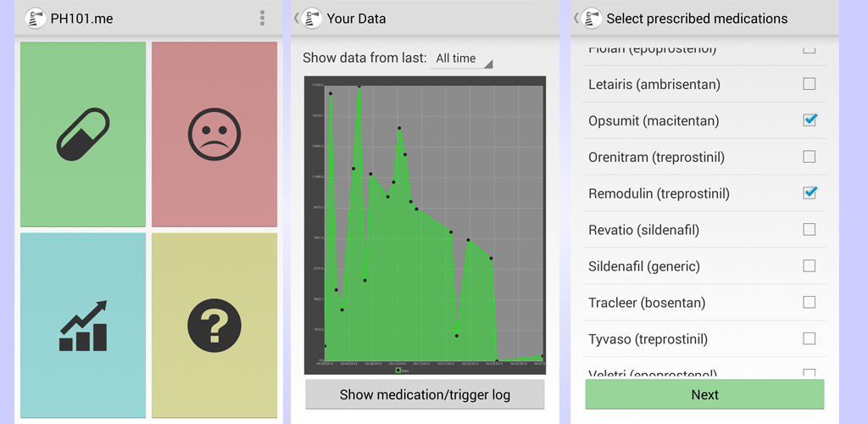
Task: Check the Tracleer (bosentan) checkbox
Action: (810, 302)
